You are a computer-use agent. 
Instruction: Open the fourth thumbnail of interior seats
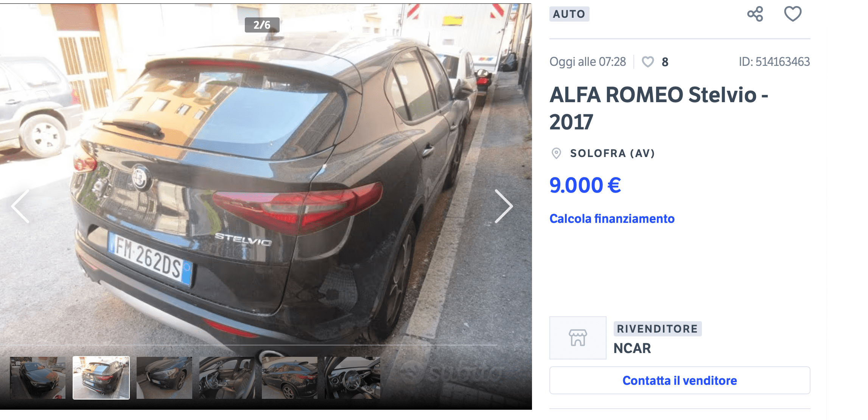pos(227,378)
